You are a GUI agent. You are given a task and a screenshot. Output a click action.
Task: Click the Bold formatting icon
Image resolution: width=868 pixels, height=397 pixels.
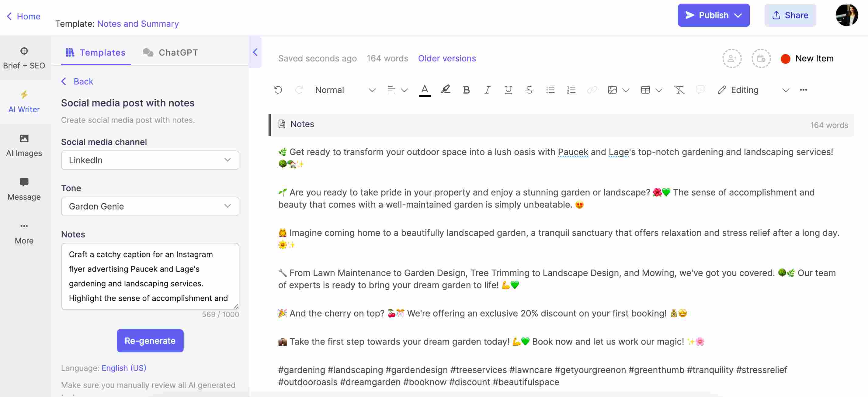pos(466,90)
